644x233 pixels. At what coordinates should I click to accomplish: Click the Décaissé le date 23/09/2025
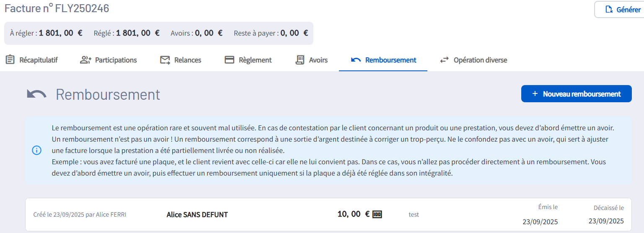coord(606,221)
